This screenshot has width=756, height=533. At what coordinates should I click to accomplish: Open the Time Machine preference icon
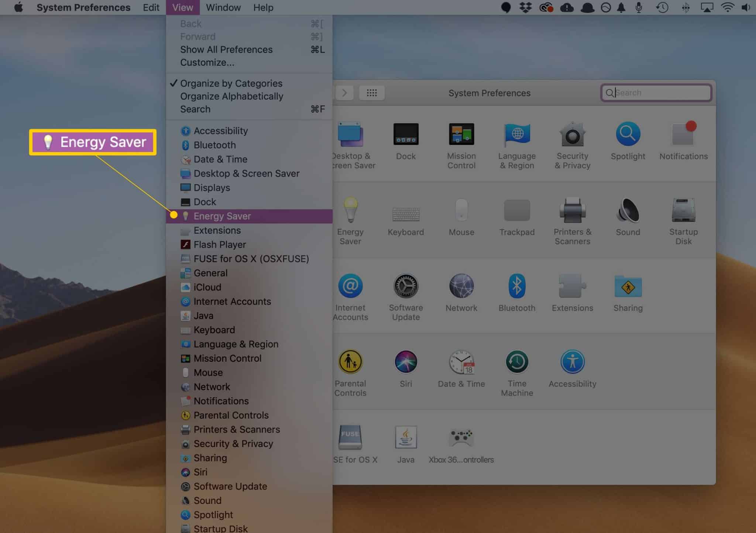pos(517,362)
